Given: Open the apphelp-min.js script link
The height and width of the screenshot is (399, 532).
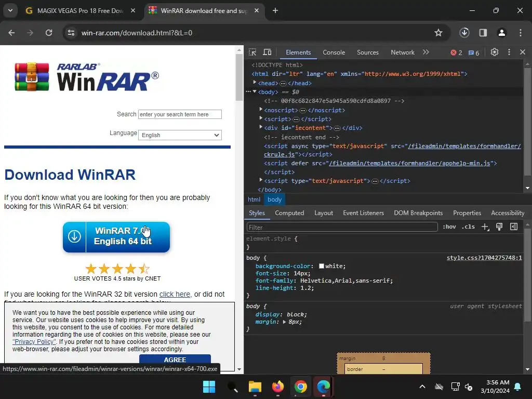Looking at the screenshot, I should (409, 163).
